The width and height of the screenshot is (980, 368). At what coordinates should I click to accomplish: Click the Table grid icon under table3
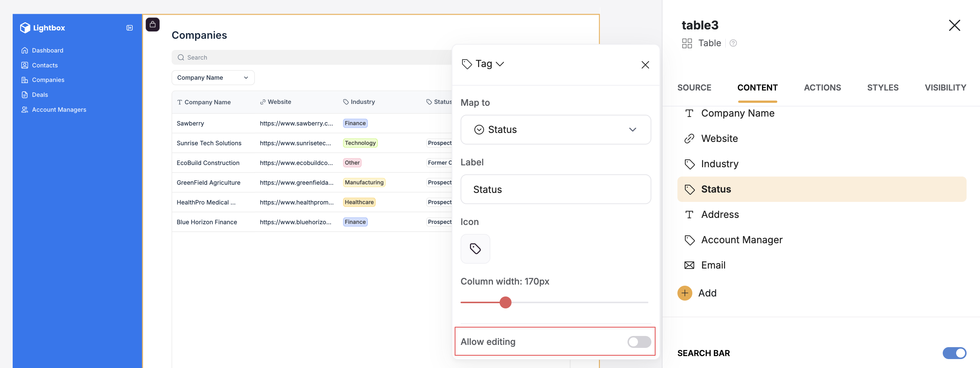point(687,43)
